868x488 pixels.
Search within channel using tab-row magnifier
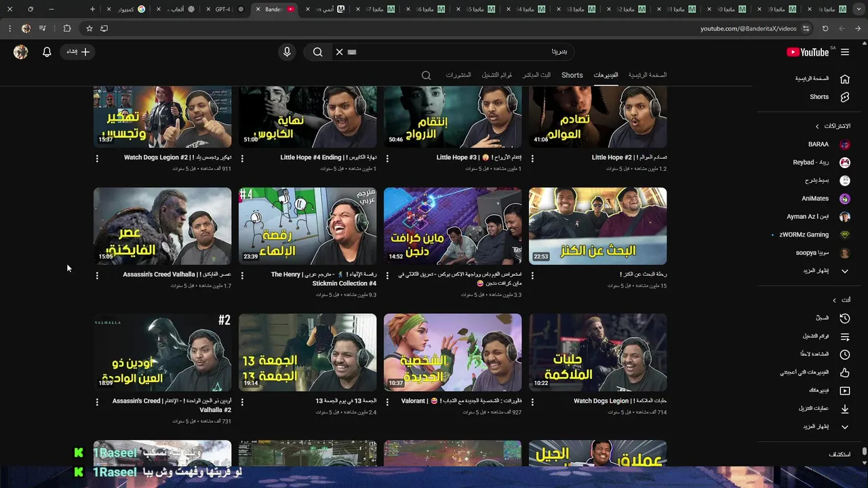[x=426, y=75]
